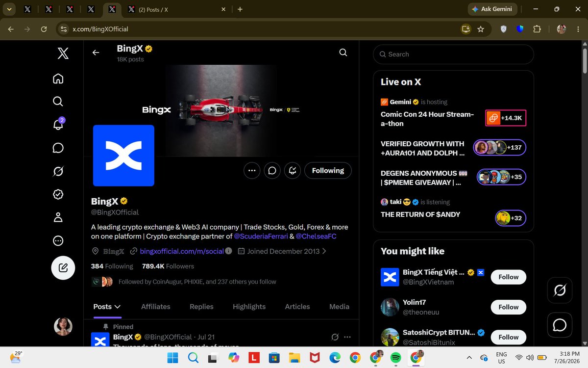Open Chat icon in the sidebar
Screen dimensions: 588x368
58,148
